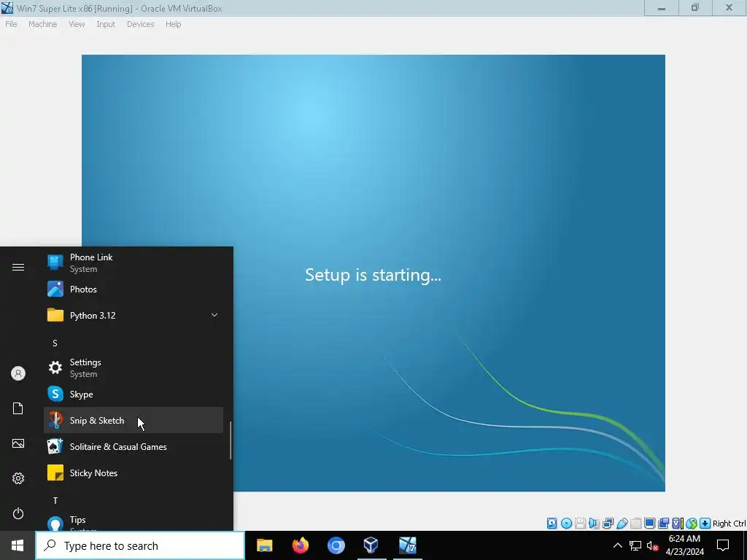Screen dimensions: 747x560
Task: Click the recording icon in VirtualBox status bar
Action: click(x=664, y=524)
